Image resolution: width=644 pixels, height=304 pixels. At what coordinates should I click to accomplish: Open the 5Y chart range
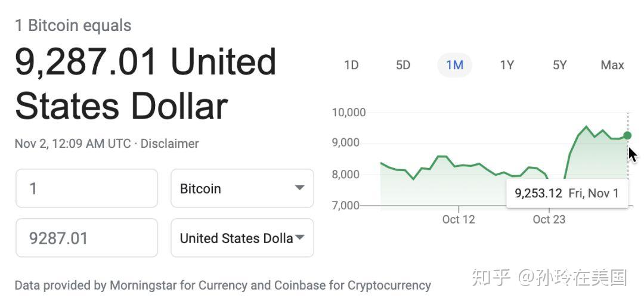coord(559,65)
